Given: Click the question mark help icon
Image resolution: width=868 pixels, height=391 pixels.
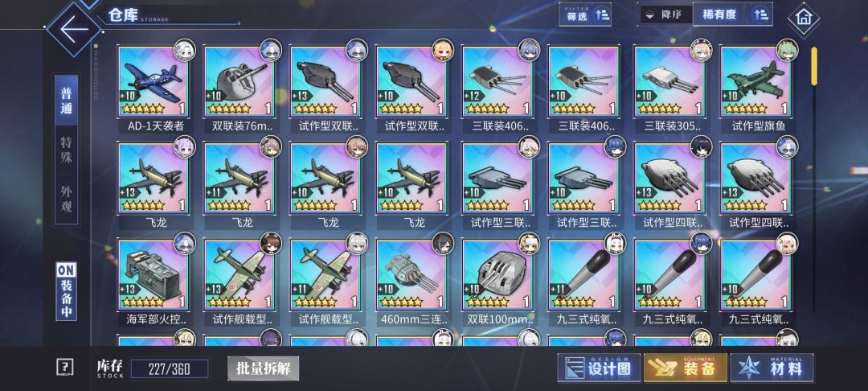Looking at the screenshot, I should (x=65, y=367).
